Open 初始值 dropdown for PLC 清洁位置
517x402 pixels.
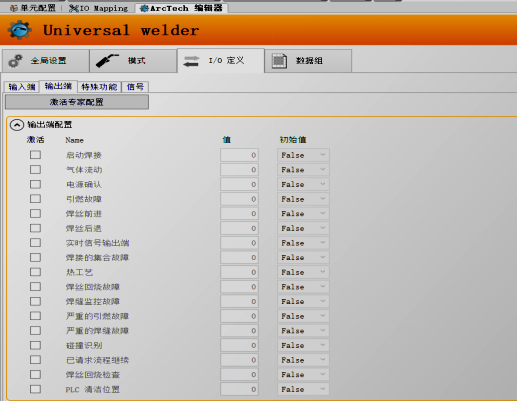coord(303,389)
